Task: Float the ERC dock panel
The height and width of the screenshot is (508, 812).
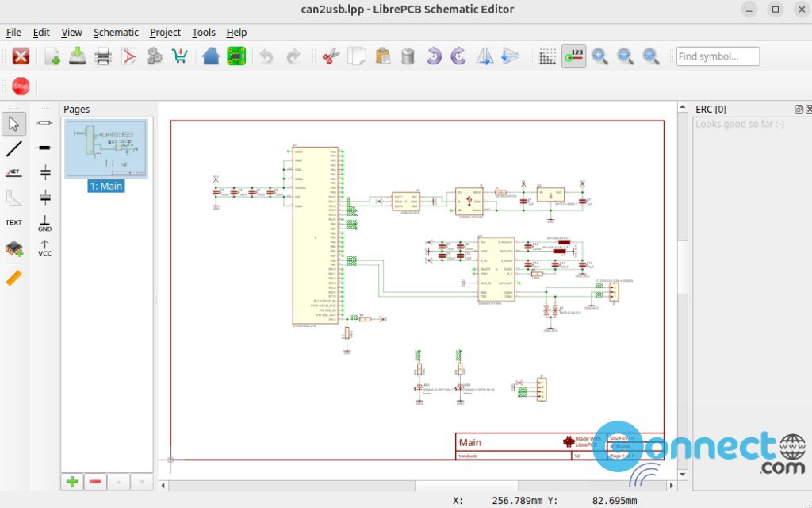Action: coord(799,110)
